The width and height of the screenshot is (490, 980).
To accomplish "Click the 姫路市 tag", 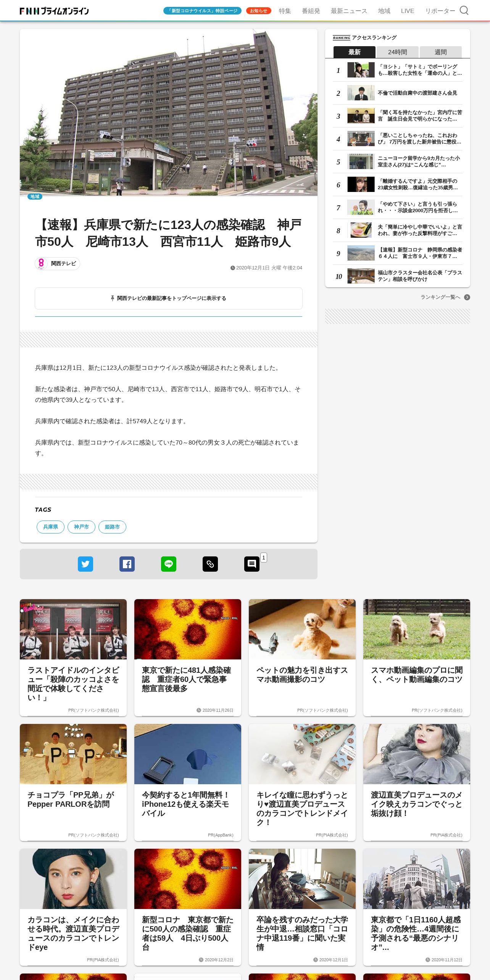I will (112, 527).
